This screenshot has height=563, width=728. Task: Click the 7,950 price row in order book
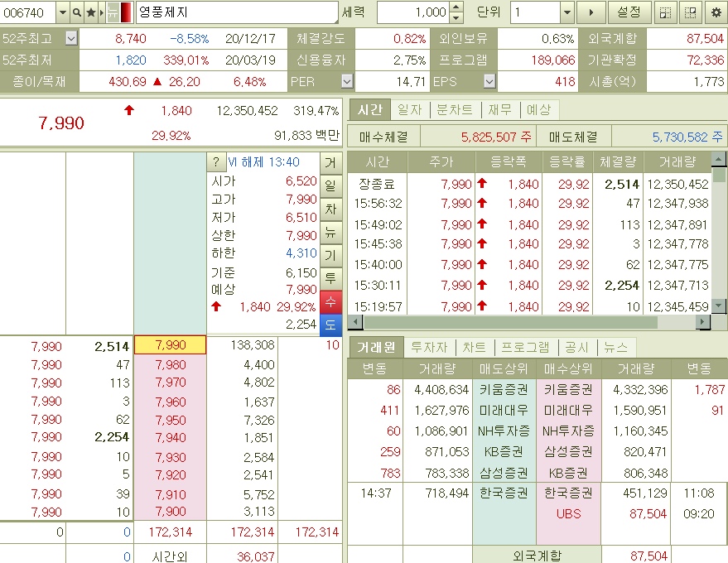pos(170,420)
